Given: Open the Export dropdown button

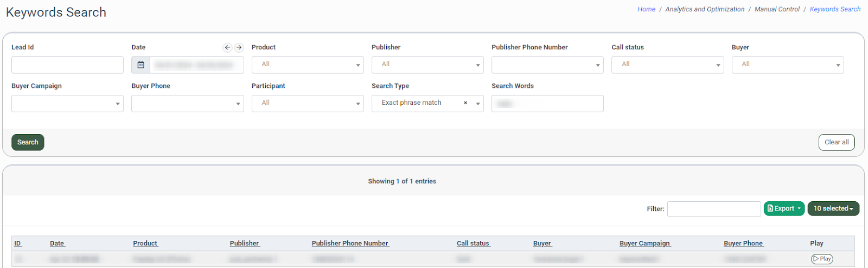Looking at the screenshot, I should click(x=784, y=209).
